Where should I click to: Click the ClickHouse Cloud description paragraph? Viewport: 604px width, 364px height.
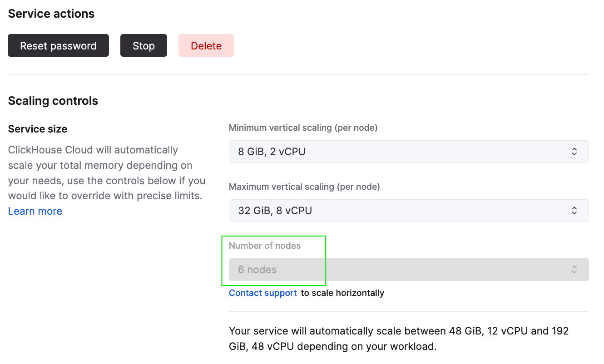click(107, 173)
